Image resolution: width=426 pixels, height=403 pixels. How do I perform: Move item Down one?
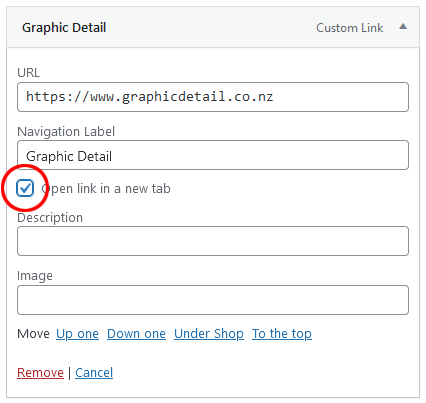[136, 334]
